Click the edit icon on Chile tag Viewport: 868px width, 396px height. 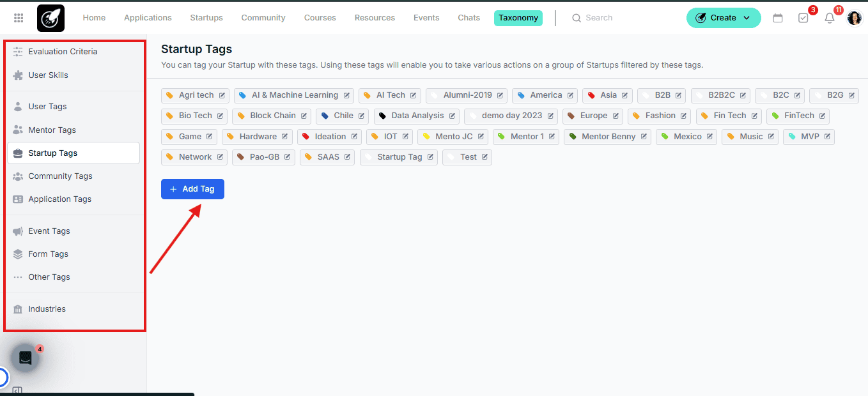[361, 116]
